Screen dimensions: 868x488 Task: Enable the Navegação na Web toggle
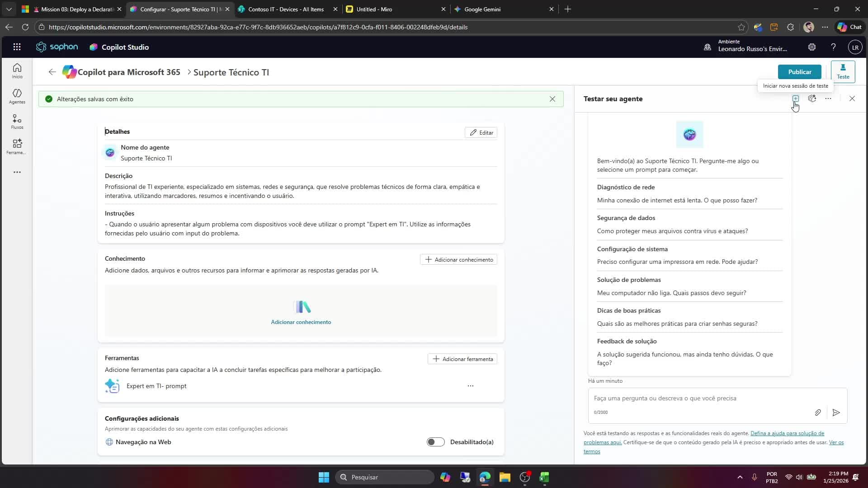tap(435, 442)
